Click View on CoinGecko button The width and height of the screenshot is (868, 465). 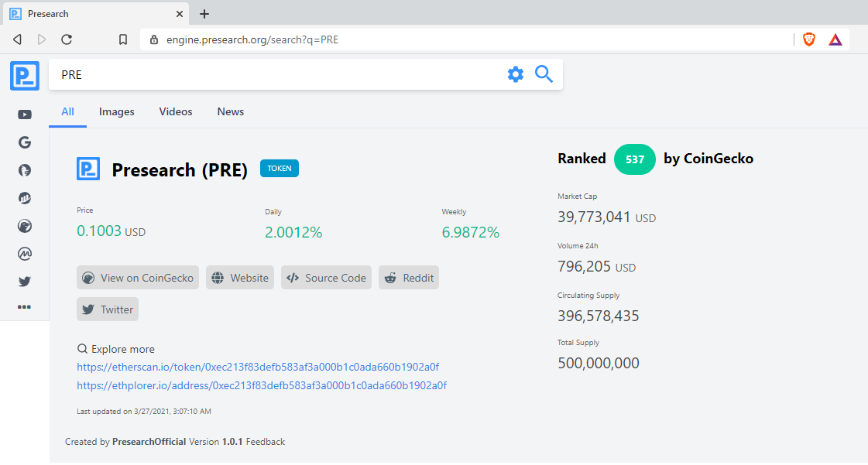(x=138, y=278)
